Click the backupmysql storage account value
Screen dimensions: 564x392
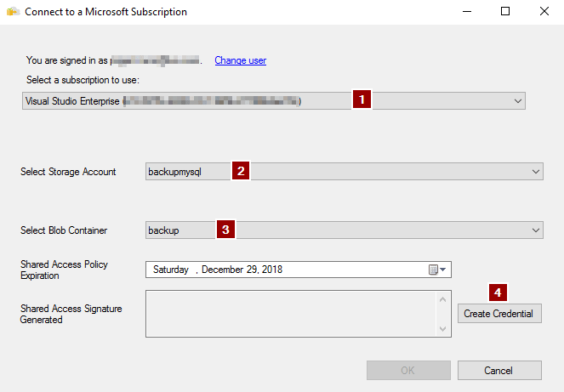174,172
